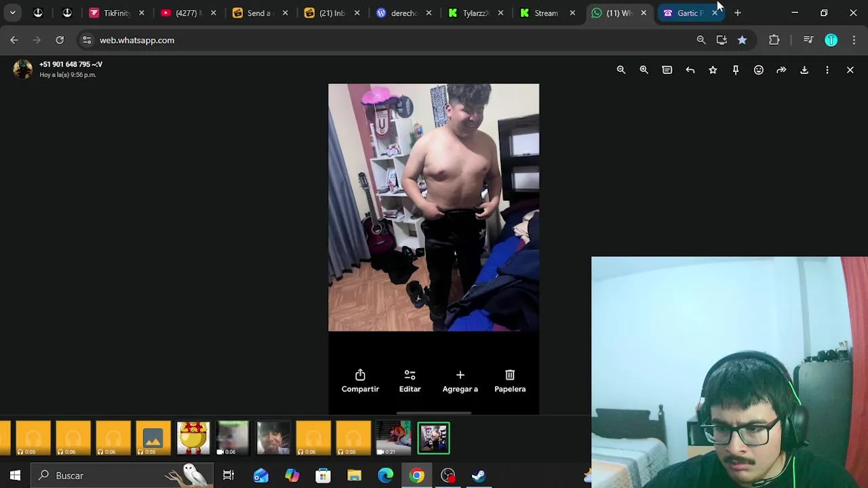Open go-to-message icon in viewer toolbar
Image resolution: width=868 pixels, height=488 pixels.
pos(667,70)
